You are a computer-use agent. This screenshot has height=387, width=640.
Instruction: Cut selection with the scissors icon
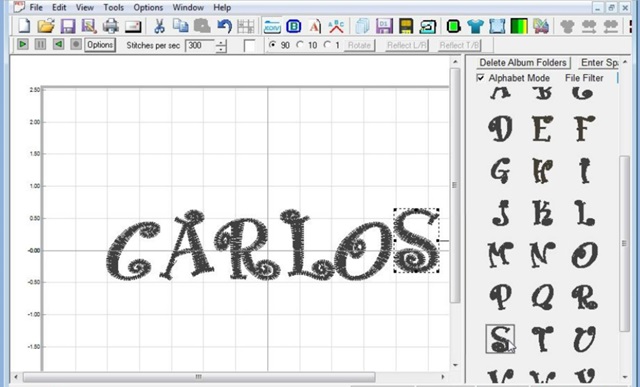pyautogui.click(x=159, y=26)
